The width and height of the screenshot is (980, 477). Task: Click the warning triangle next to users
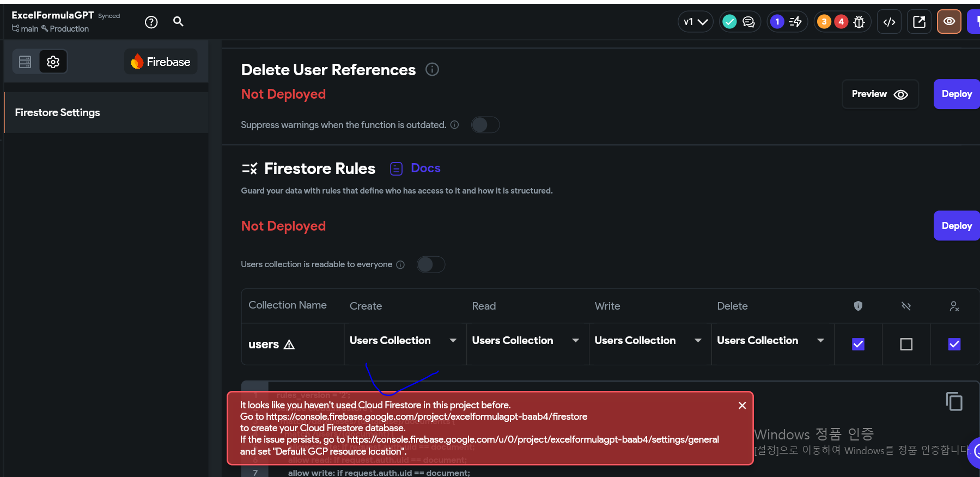[289, 345]
